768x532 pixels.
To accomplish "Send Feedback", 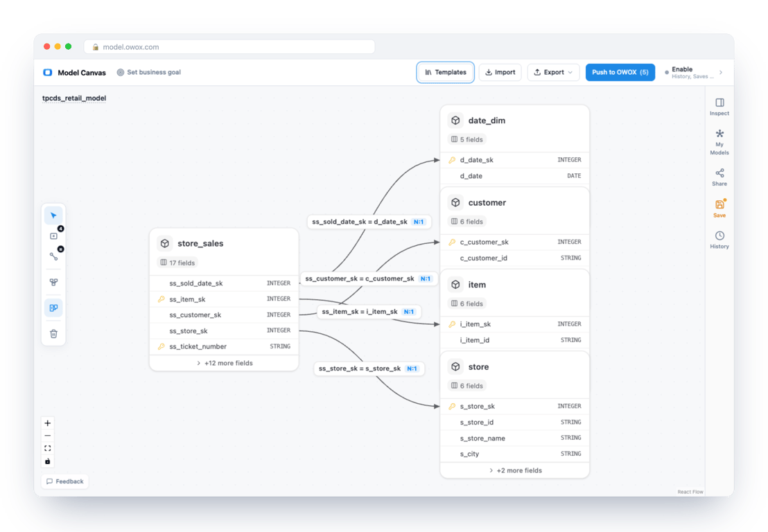I will point(65,481).
